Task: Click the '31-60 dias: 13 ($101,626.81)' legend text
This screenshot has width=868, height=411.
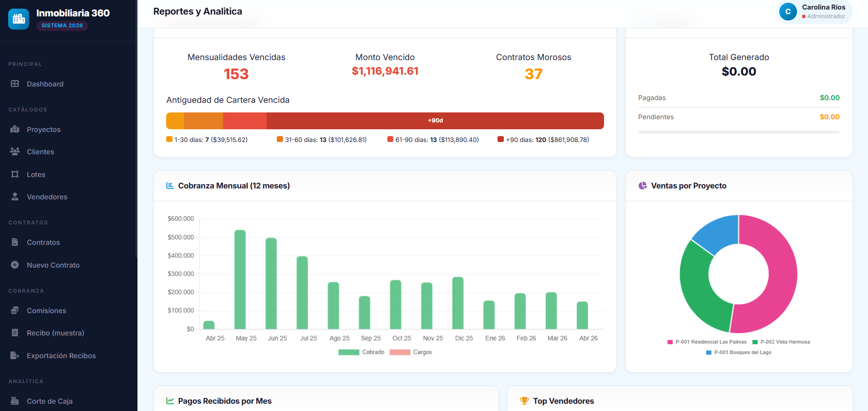Action: (x=326, y=140)
